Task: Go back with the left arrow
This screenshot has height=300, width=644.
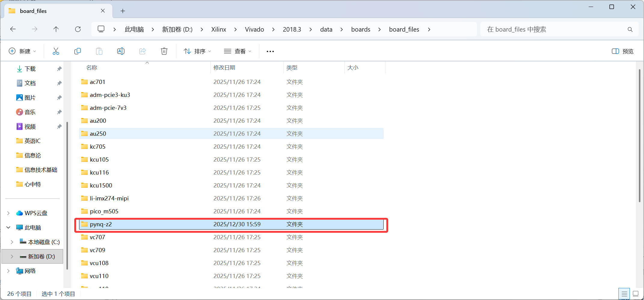Action: [x=13, y=29]
